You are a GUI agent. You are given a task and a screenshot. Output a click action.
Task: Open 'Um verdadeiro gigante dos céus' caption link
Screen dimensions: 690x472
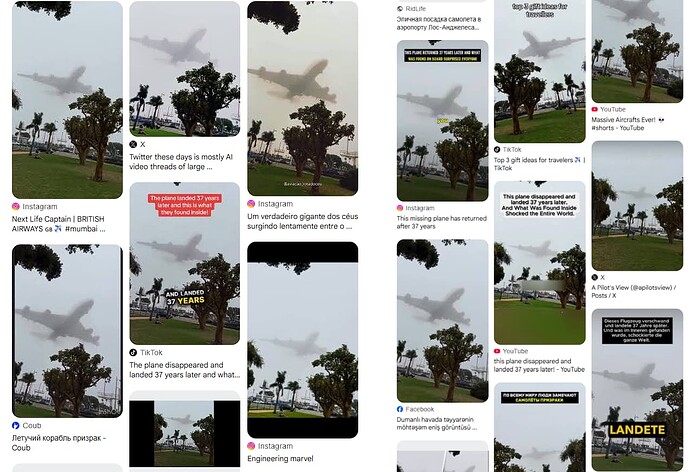coord(302,221)
